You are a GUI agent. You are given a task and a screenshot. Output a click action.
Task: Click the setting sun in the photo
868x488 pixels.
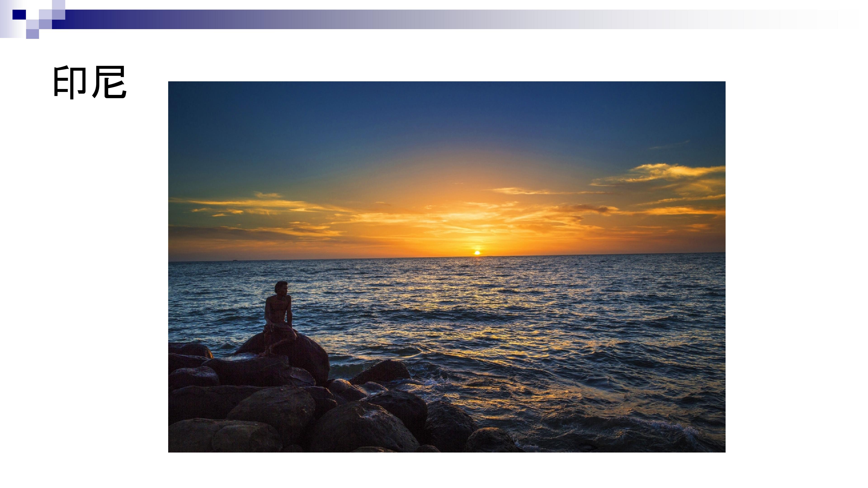click(477, 253)
